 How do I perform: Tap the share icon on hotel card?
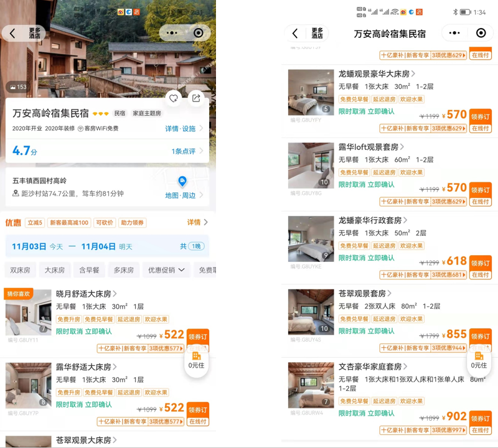tap(196, 98)
